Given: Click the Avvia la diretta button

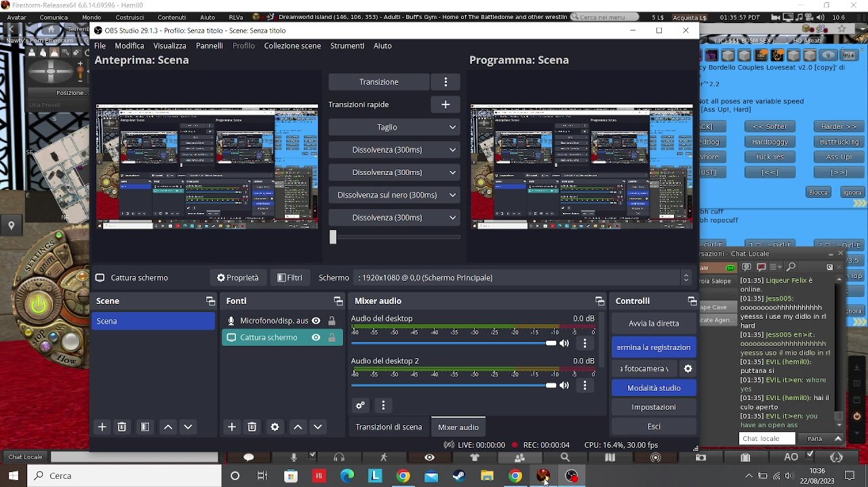Looking at the screenshot, I should coord(654,324).
